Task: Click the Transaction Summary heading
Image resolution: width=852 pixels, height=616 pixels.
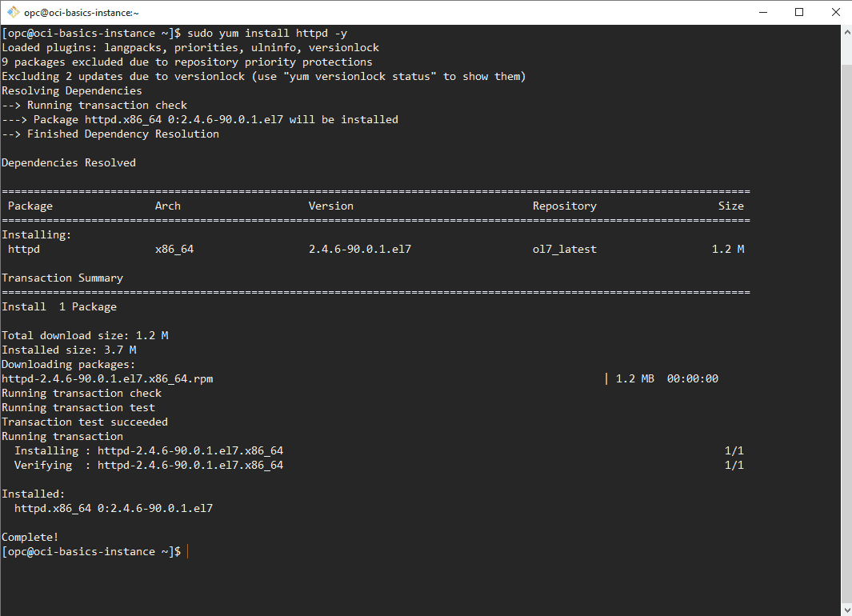Action: point(62,278)
